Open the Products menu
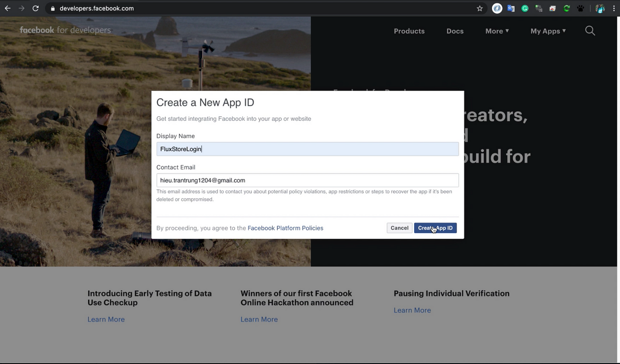Viewport: 620px width, 364px height. pyautogui.click(x=409, y=31)
